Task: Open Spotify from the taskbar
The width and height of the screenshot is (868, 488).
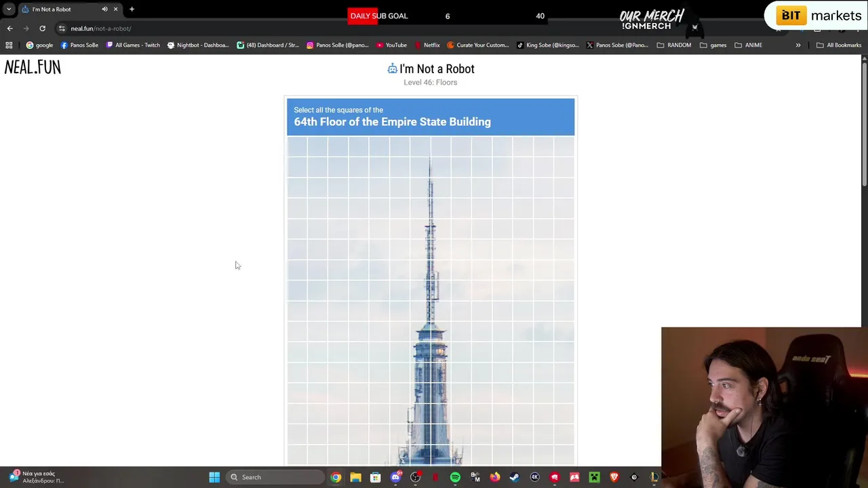Action: tap(455, 477)
